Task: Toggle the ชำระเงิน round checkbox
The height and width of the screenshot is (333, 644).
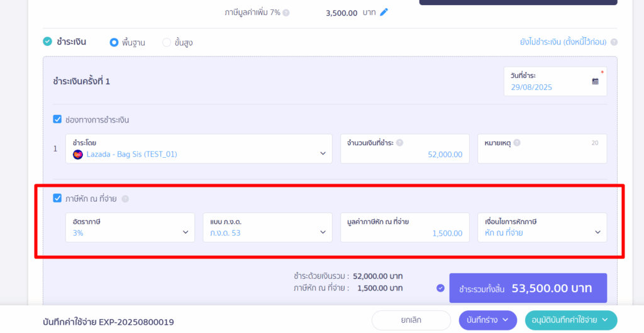Action: pos(48,41)
